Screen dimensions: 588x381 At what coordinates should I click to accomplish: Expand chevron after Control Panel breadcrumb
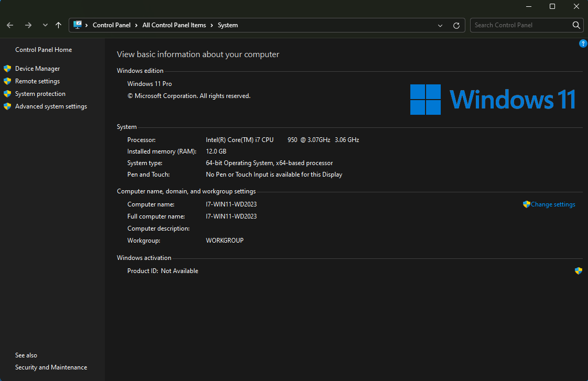[x=136, y=25]
